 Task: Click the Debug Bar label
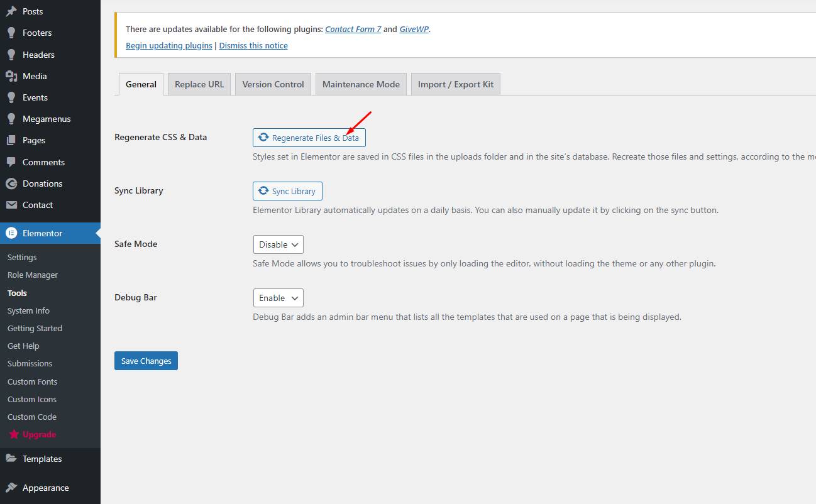click(x=136, y=297)
